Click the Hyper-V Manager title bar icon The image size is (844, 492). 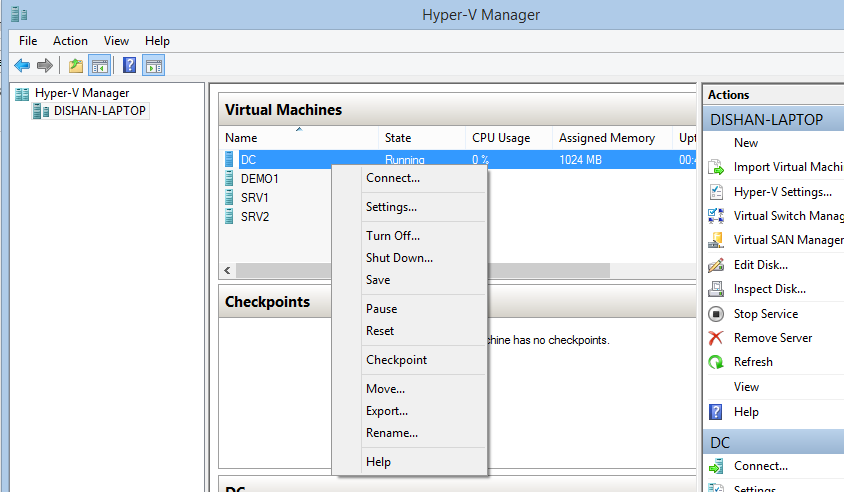coord(19,14)
